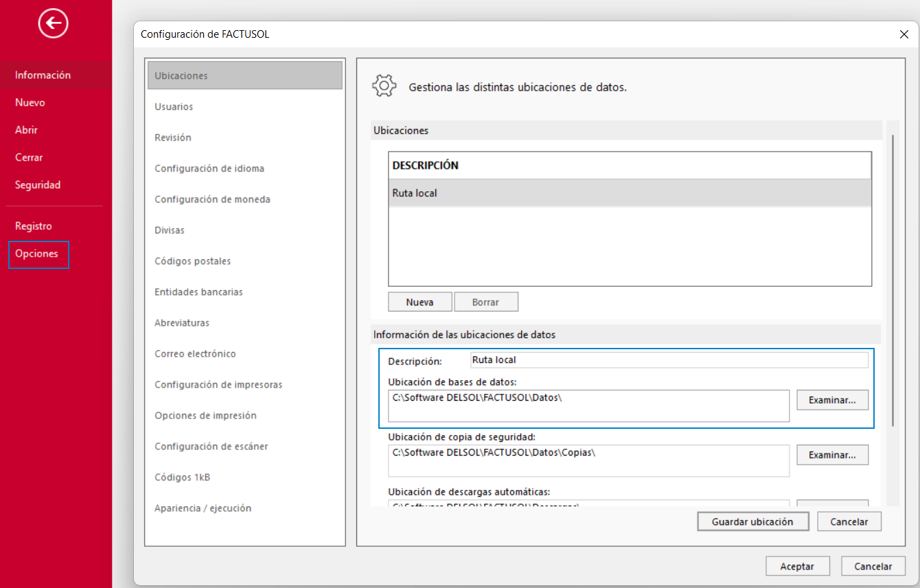Click the gear icon beside Gestiona text
The image size is (920, 588).
pos(384,86)
